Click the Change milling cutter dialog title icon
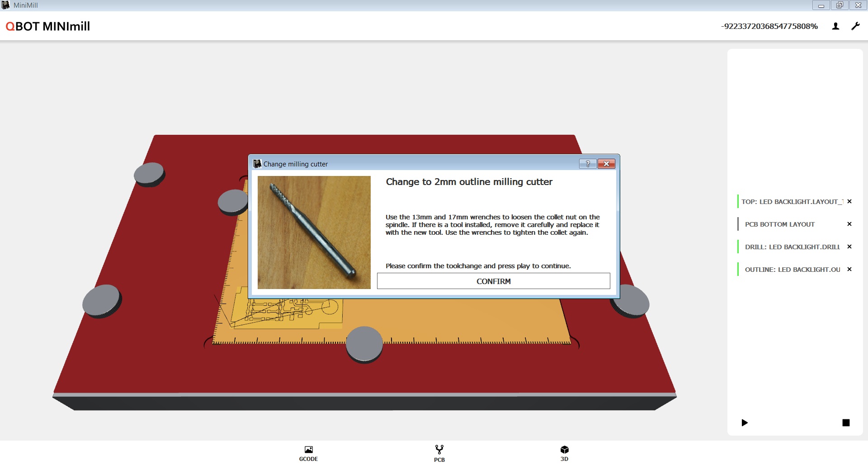The width and height of the screenshot is (868, 465). [x=257, y=163]
